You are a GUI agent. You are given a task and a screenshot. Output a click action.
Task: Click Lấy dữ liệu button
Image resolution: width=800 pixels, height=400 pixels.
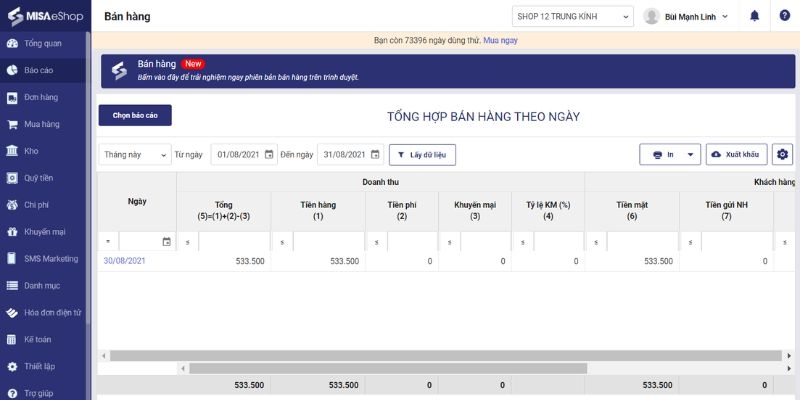[422, 155]
